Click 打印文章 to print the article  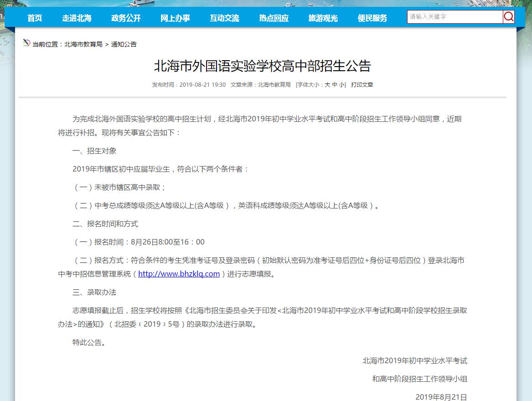click(x=362, y=84)
